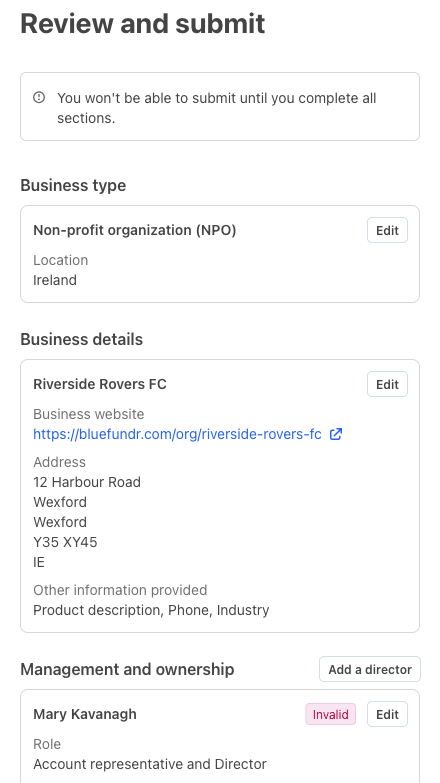Click the Business website label
Viewport: 440px width, 783px height.
point(88,414)
